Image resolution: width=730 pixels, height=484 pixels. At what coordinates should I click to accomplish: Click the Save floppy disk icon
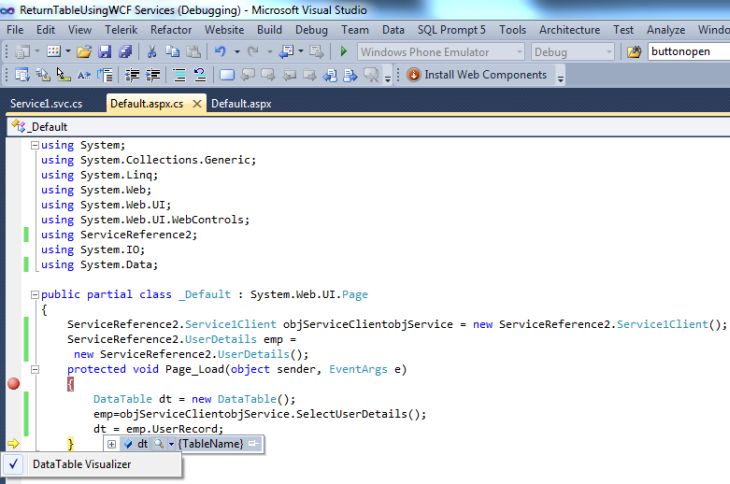[105, 51]
